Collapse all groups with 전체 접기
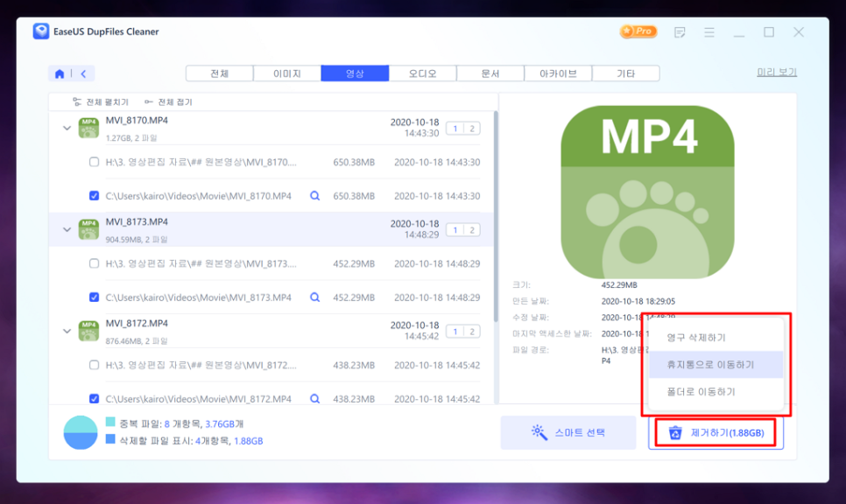Image resolution: width=846 pixels, height=504 pixels. [x=168, y=101]
